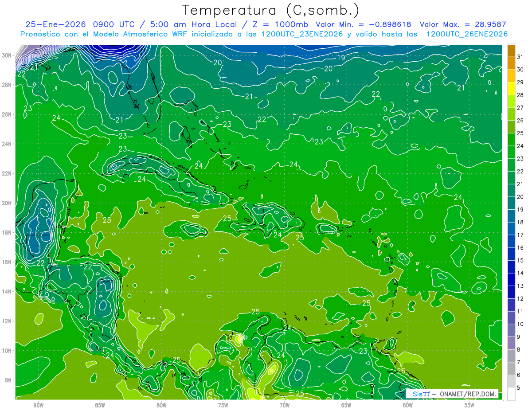This screenshot has width=532, height=411.
Task: Click latitude axis label "26N"
Action: [7, 114]
